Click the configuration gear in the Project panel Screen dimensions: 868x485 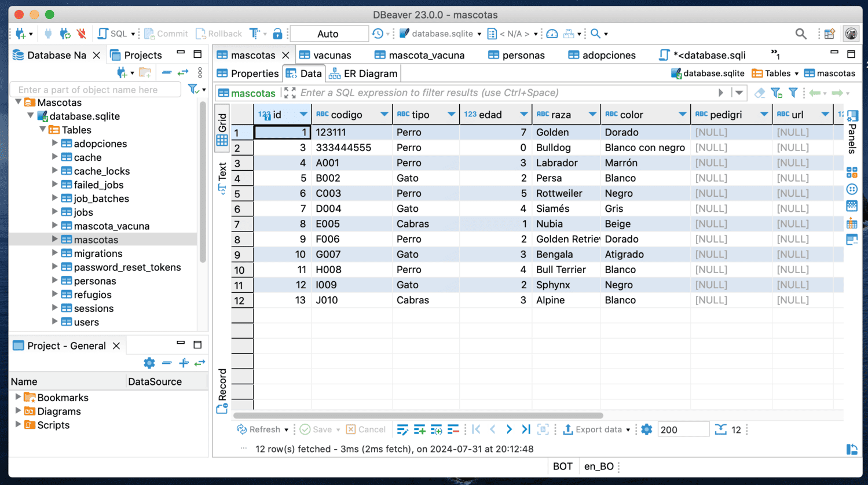coord(149,363)
